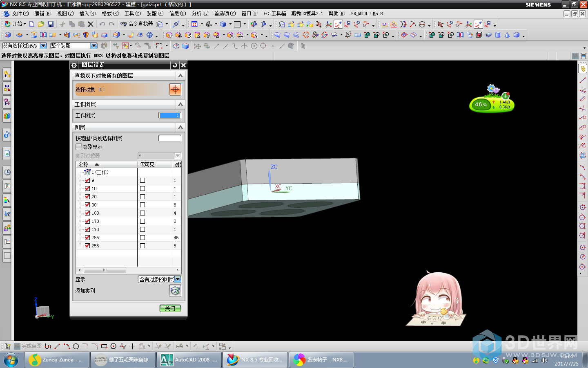The width and height of the screenshot is (588, 368).
Task: Open the Command Finder binoculars tool
Action: pos(137,24)
